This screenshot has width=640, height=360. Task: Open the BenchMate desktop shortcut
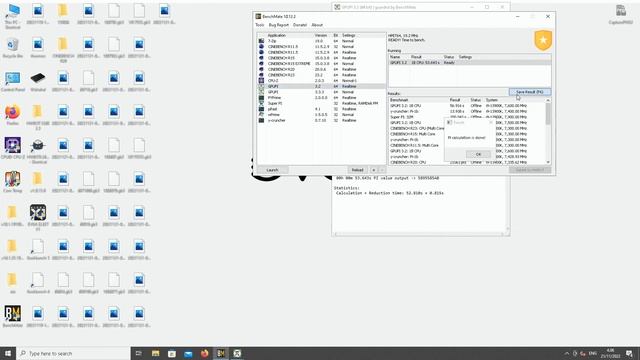tap(13, 317)
